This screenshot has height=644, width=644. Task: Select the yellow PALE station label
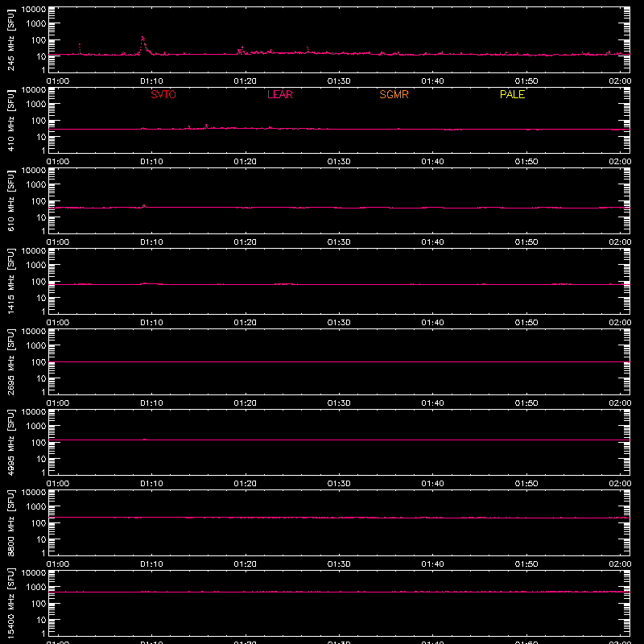click(x=512, y=94)
